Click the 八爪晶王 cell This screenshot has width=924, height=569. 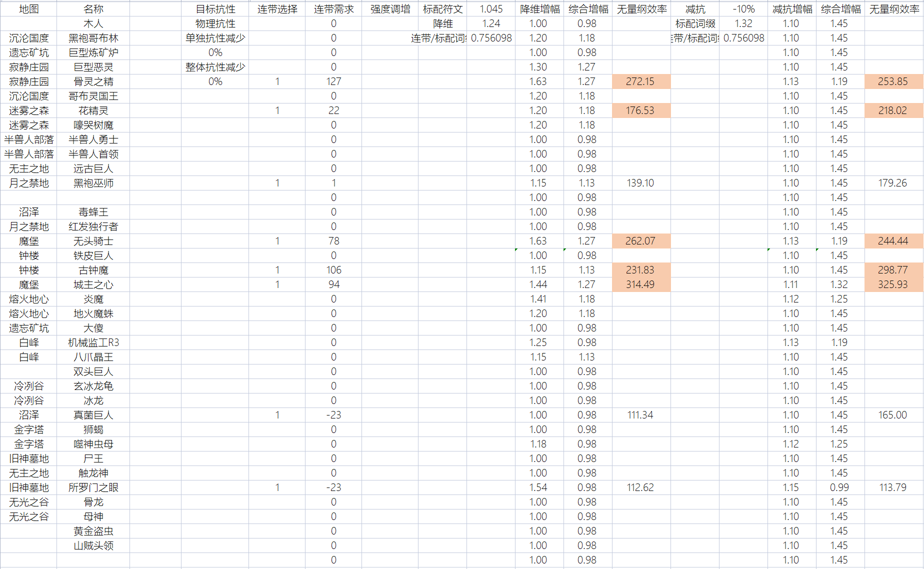pyautogui.click(x=93, y=357)
